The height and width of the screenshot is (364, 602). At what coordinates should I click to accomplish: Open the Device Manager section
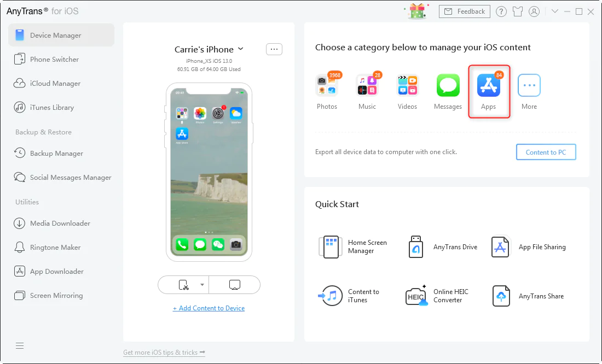pyautogui.click(x=61, y=35)
